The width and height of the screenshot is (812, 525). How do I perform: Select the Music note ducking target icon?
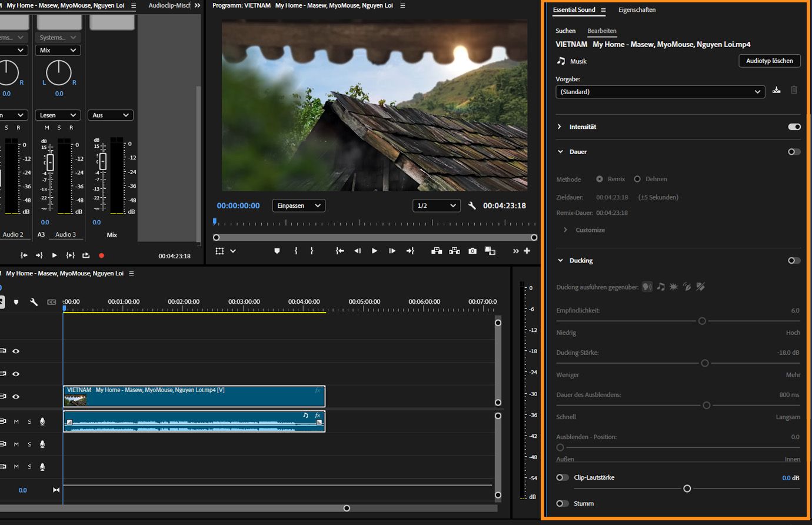(x=660, y=287)
